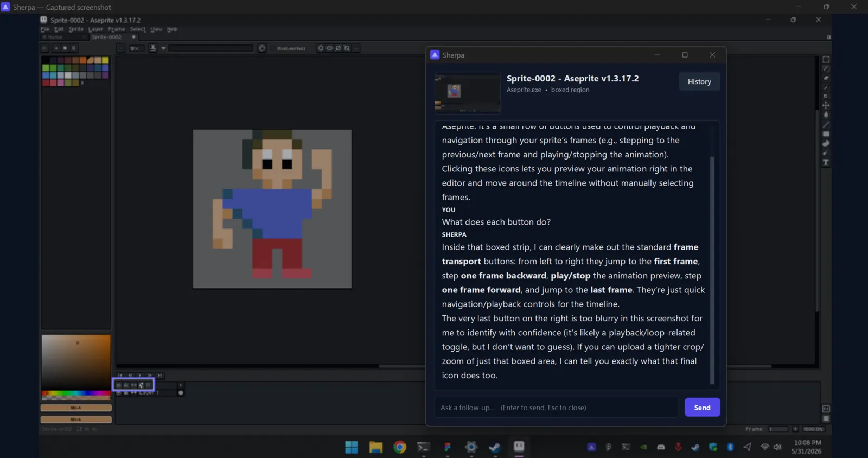The height and width of the screenshot is (458, 868).
Task: Open Steam from the taskbar
Action: click(495, 447)
